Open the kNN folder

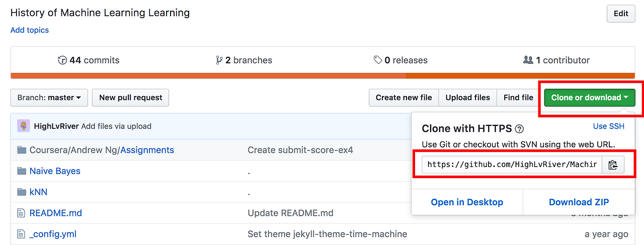coord(38,192)
